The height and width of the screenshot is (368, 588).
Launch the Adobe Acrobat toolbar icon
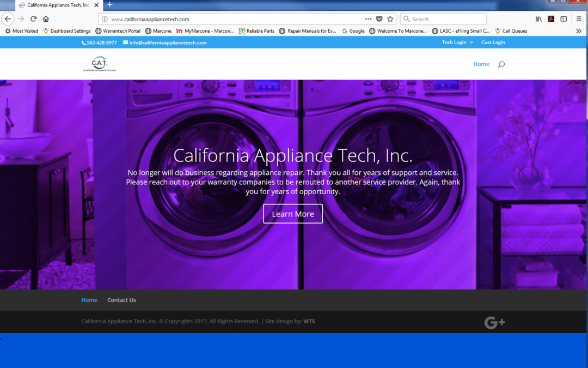(x=551, y=18)
